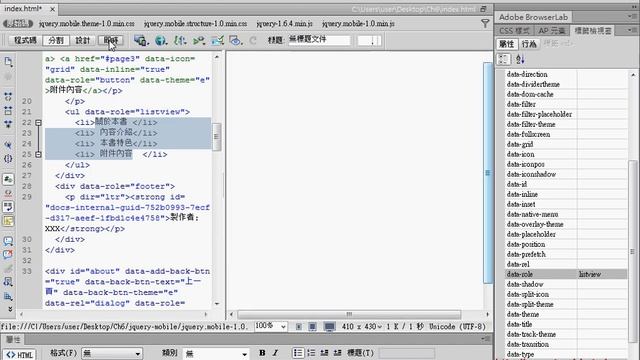Select the data-theme attribute row
The image size is (640, 360).
566,314
